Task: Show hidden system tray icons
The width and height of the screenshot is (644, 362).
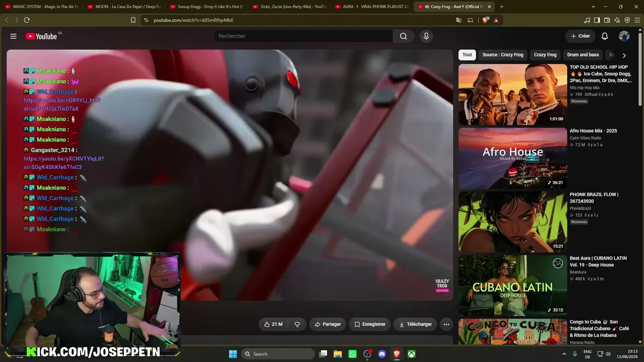Action: pyautogui.click(x=565, y=354)
